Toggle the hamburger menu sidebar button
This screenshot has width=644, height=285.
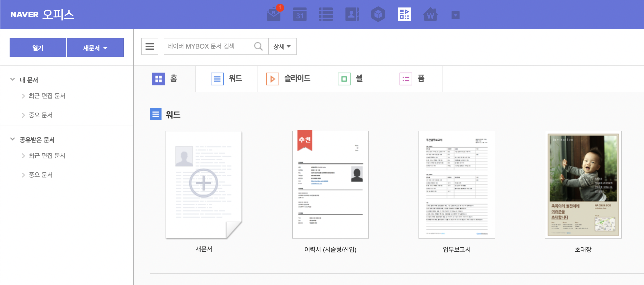pyautogui.click(x=150, y=46)
